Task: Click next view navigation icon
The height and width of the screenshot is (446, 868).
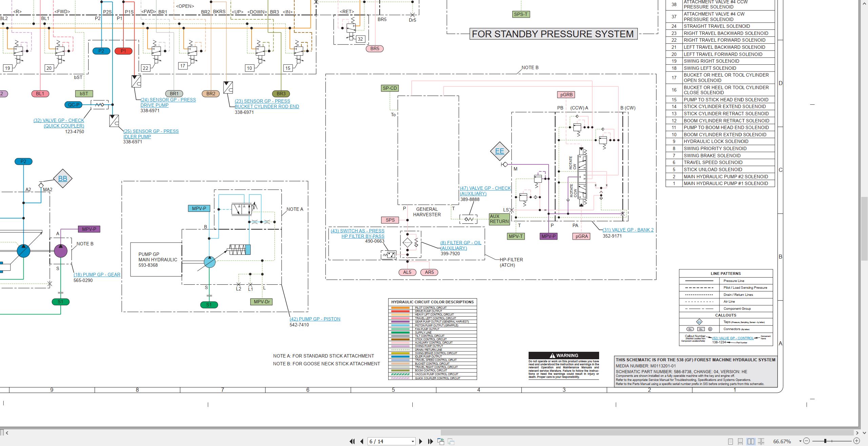Action: 451,441
